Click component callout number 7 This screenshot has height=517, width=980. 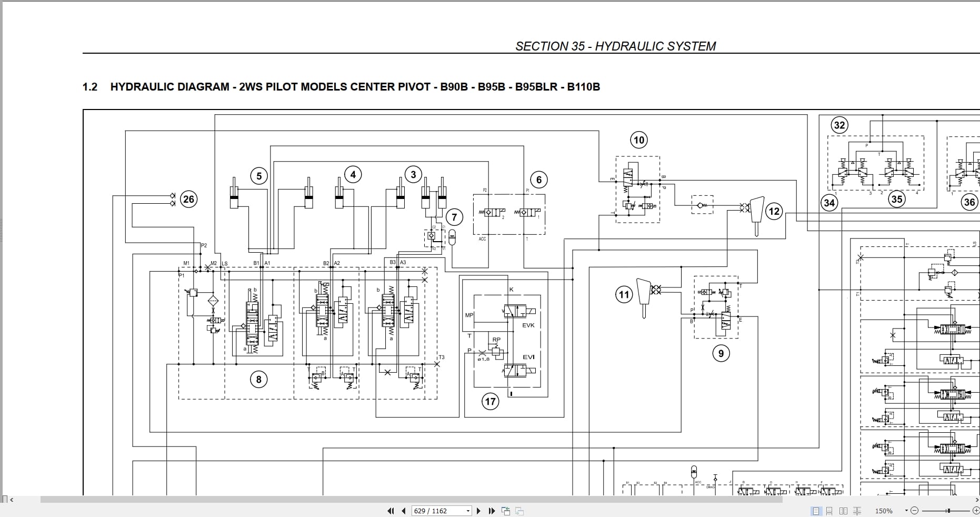pos(454,217)
